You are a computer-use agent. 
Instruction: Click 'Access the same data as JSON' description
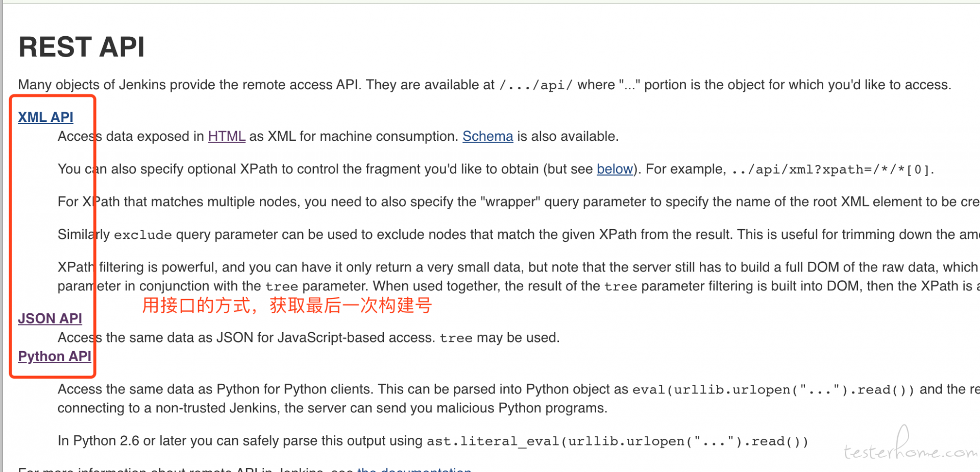pyautogui.click(x=309, y=338)
